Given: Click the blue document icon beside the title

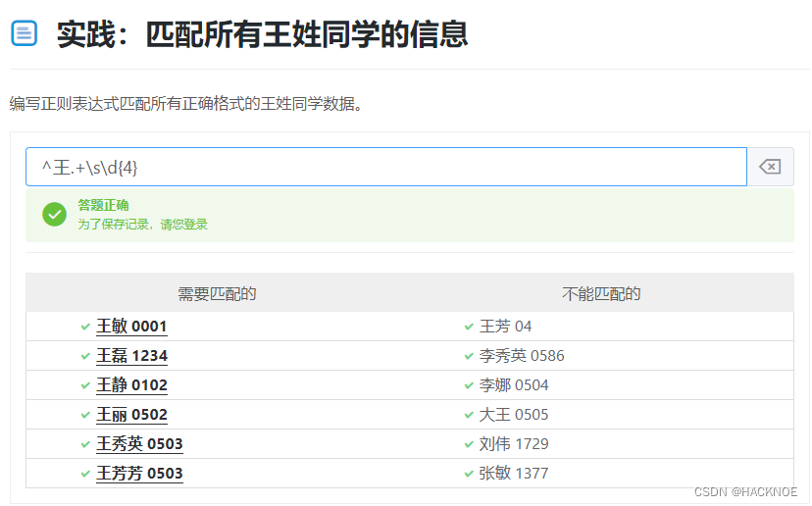Looking at the screenshot, I should (x=24, y=33).
